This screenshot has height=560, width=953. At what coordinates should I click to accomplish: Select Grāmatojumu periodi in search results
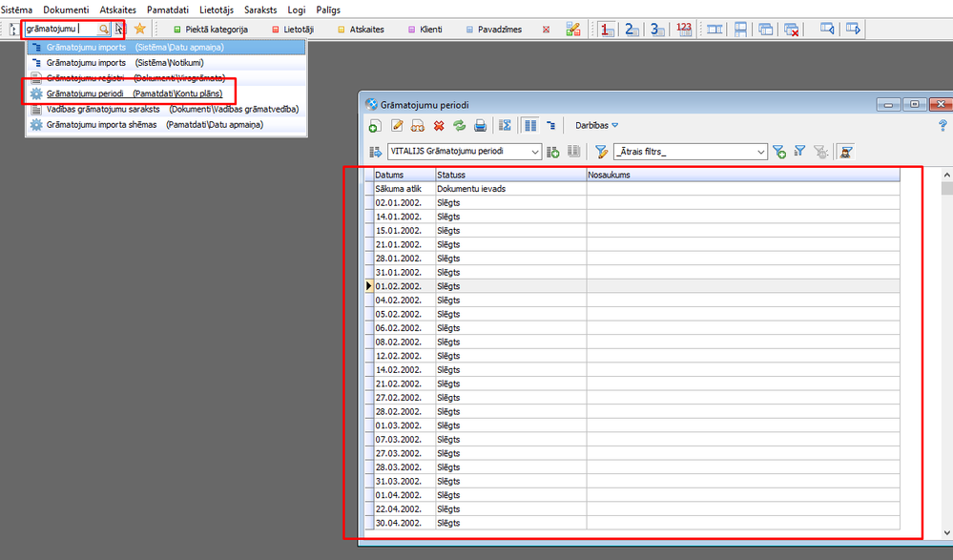85,93
